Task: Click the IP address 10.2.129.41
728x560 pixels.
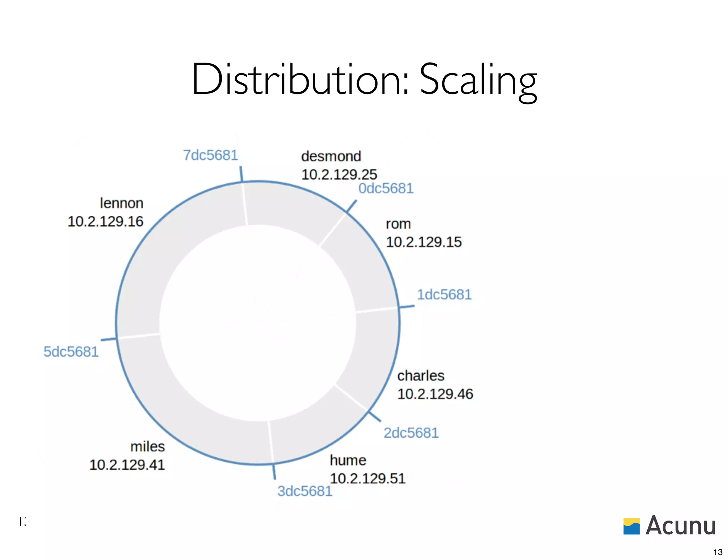Action: pyautogui.click(x=127, y=465)
